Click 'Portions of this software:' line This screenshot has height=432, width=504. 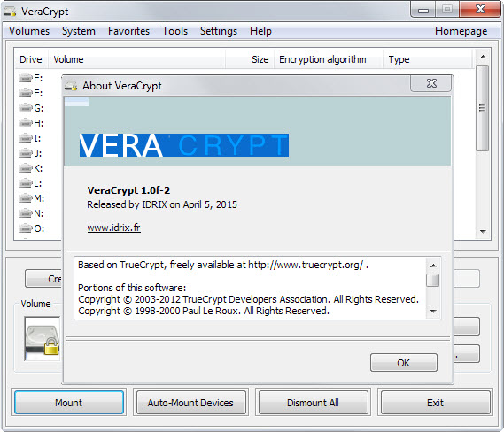click(132, 288)
